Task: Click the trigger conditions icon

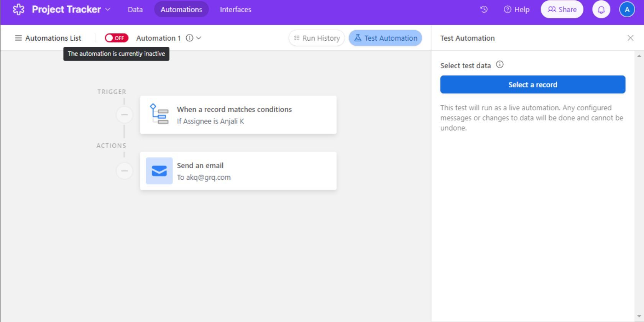Action: click(x=159, y=114)
